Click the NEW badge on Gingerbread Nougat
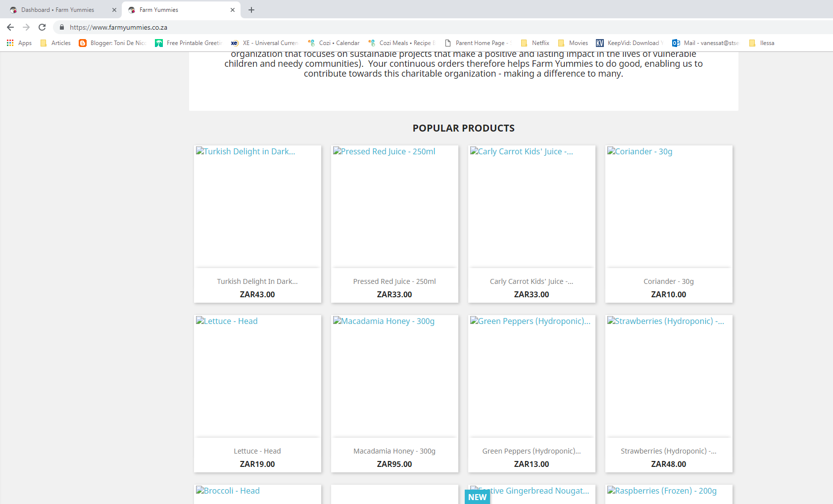 coord(478,497)
